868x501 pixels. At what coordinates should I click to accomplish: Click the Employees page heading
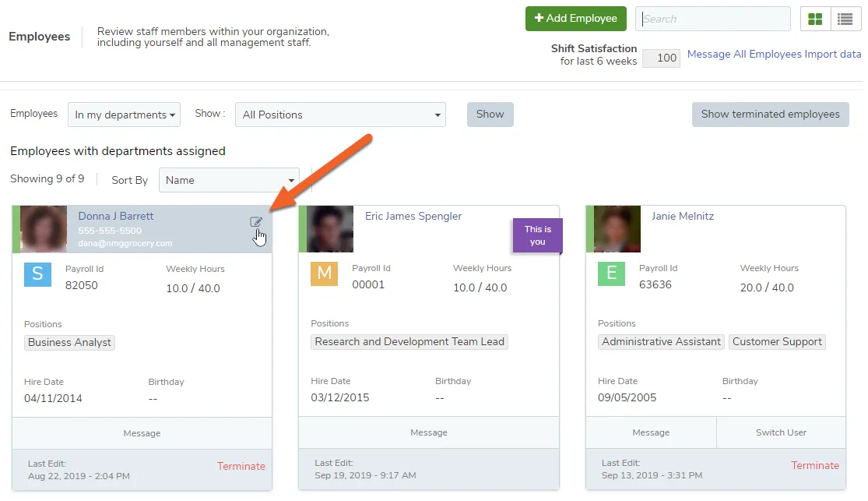[x=39, y=37]
